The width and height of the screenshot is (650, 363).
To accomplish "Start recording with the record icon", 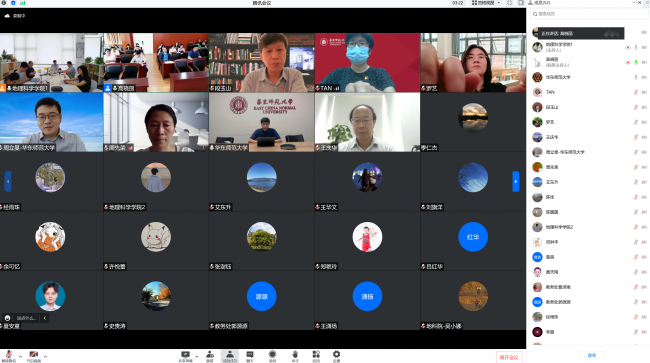I will coord(272,356).
